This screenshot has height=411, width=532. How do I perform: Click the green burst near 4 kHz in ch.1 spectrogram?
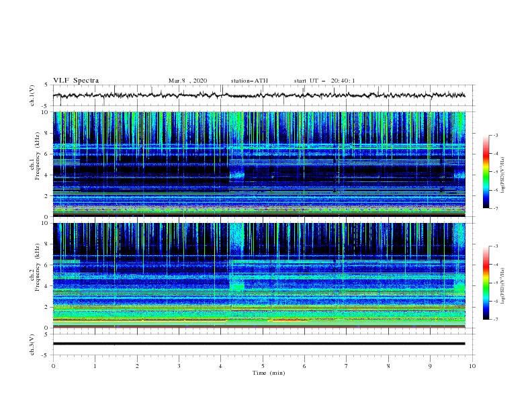click(x=237, y=175)
